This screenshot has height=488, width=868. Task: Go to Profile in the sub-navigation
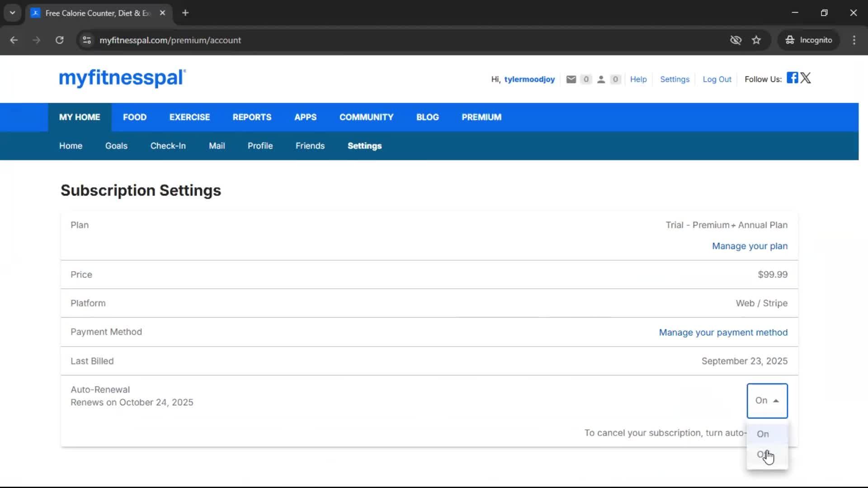point(260,146)
